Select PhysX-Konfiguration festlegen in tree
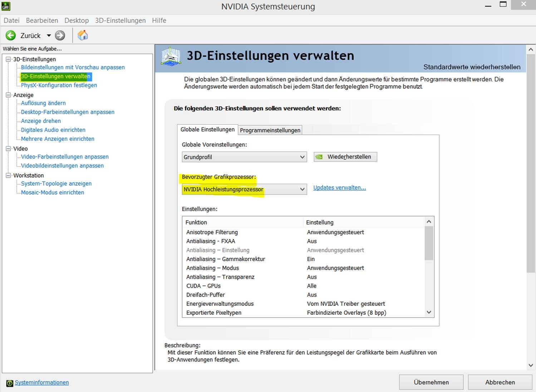 point(59,85)
